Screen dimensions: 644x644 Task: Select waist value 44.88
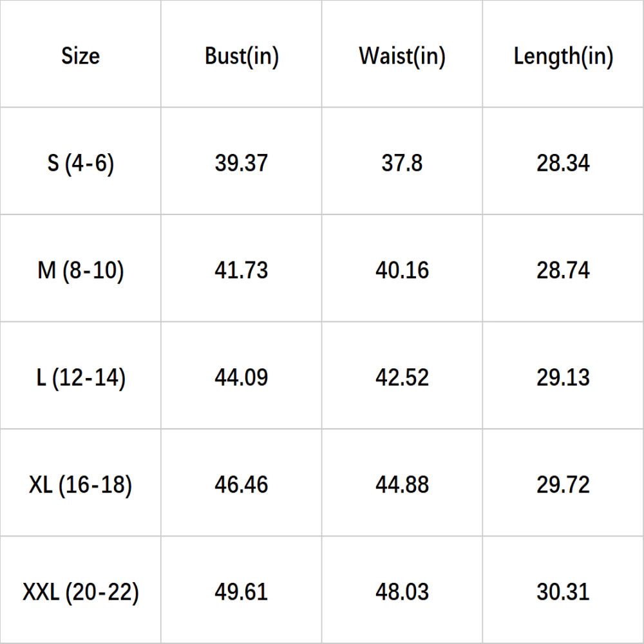[x=402, y=485]
